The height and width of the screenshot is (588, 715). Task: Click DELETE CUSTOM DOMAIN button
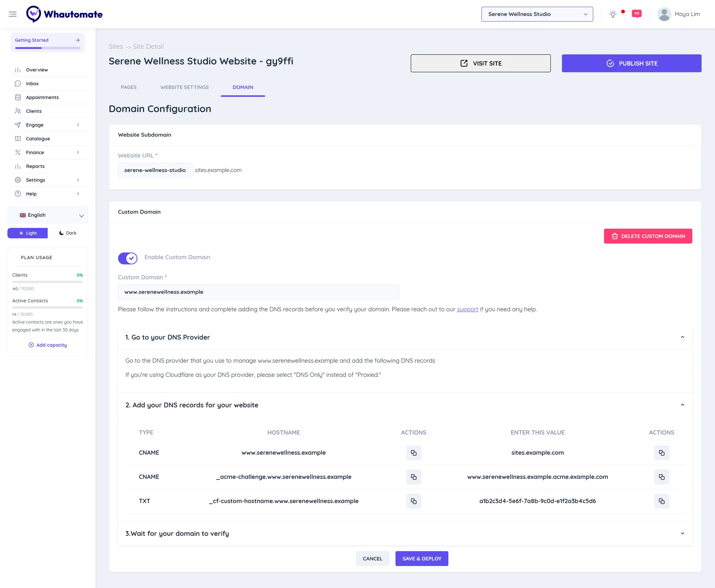pos(648,236)
